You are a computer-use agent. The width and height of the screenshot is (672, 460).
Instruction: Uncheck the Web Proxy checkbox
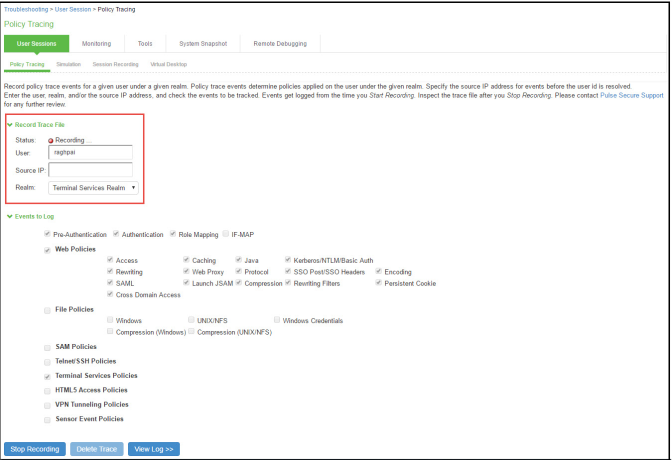pos(186,271)
